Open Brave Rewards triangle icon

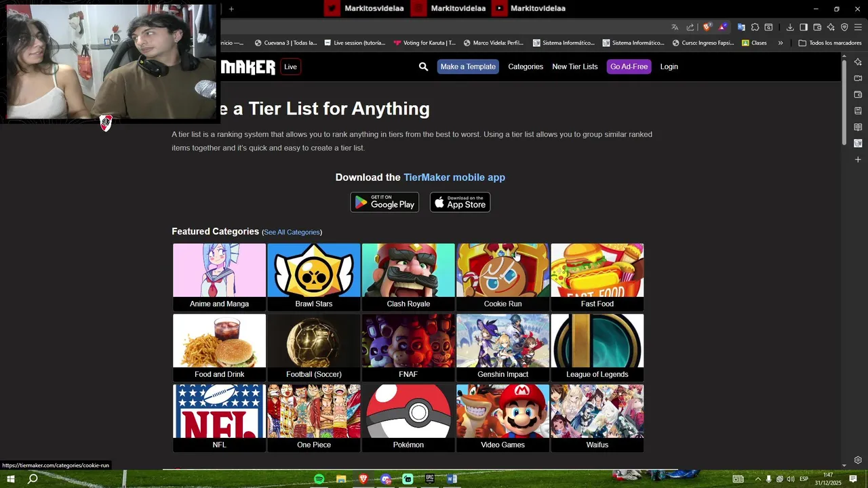tap(723, 27)
